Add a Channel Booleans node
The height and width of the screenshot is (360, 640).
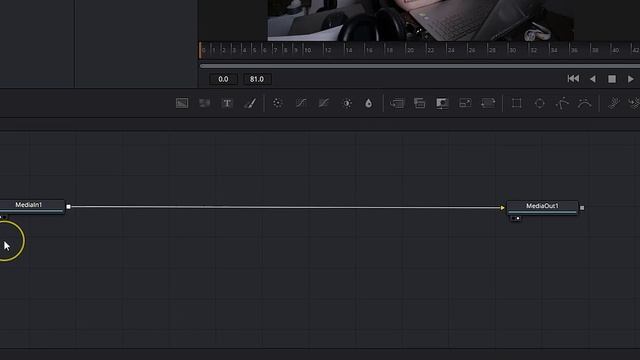click(420, 103)
